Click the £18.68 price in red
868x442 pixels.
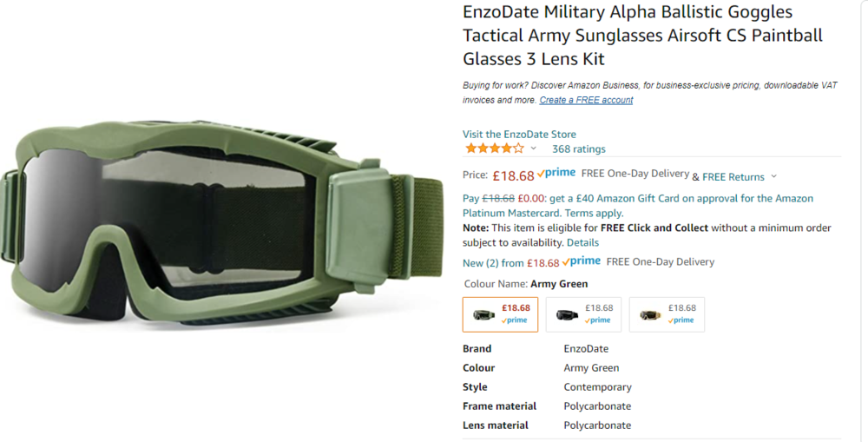coord(513,175)
